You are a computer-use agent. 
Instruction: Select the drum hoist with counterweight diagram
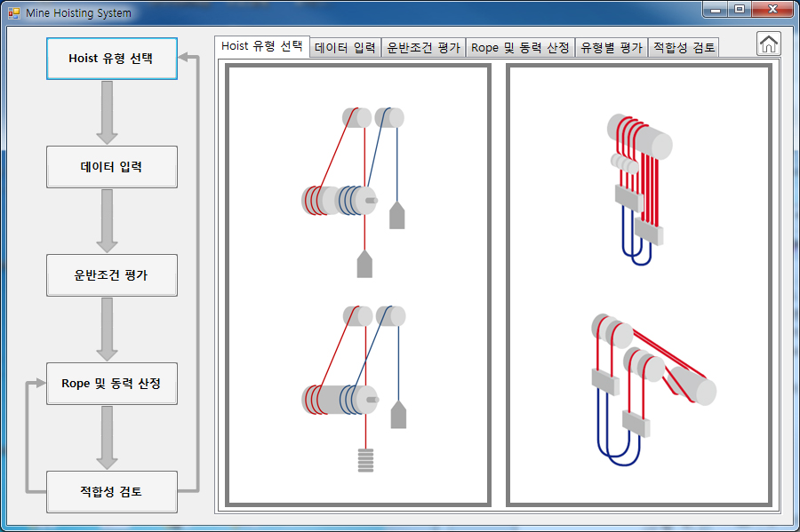tap(357, 386)
